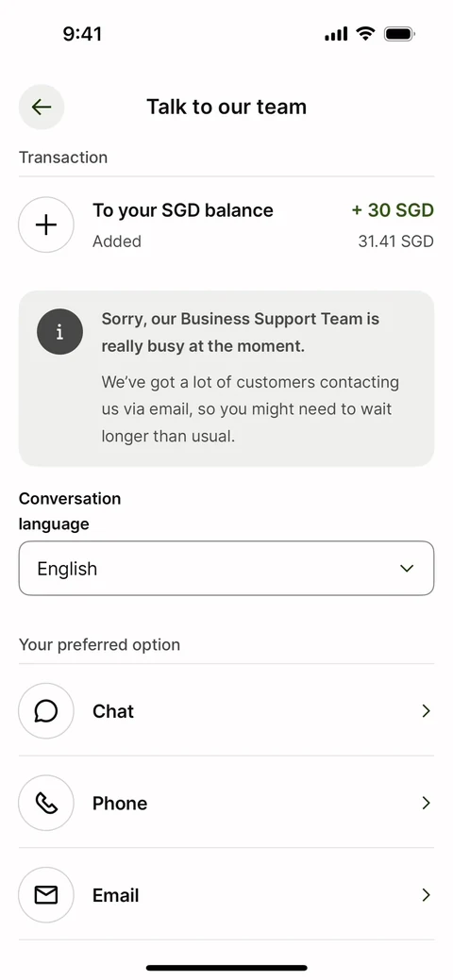Screen dimensions: 453x980
Task: Tap the plus icon on the transaction
Action: pyautogui.click(x=46, y=225)
